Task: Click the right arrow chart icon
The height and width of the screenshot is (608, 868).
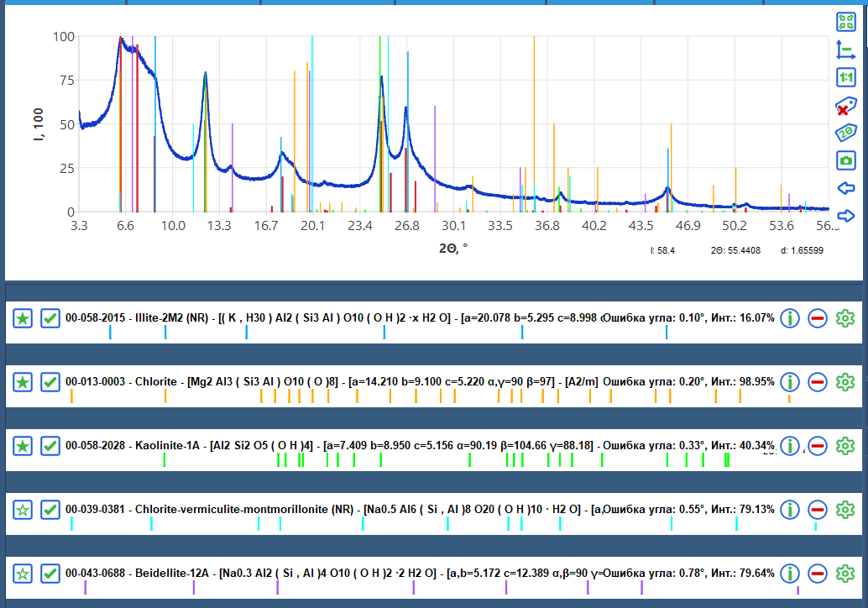Action: click(845, 216)
